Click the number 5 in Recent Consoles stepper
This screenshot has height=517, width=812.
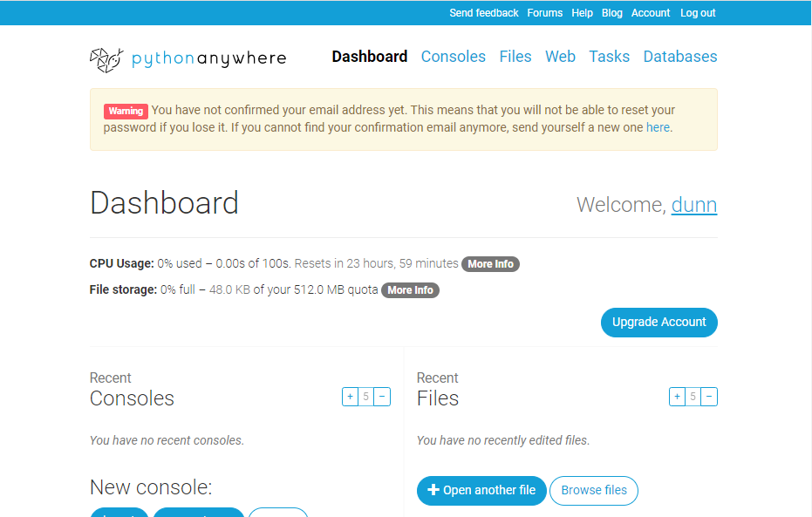366,397
